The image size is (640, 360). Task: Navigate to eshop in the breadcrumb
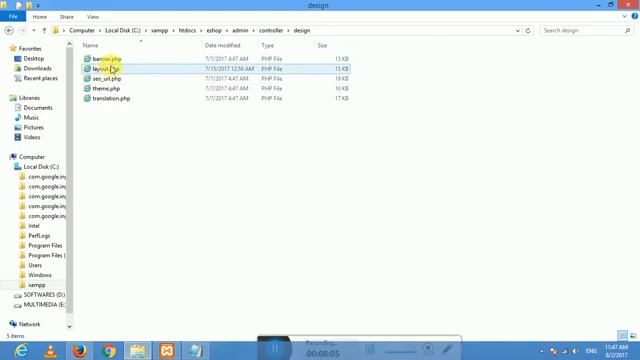214,30
